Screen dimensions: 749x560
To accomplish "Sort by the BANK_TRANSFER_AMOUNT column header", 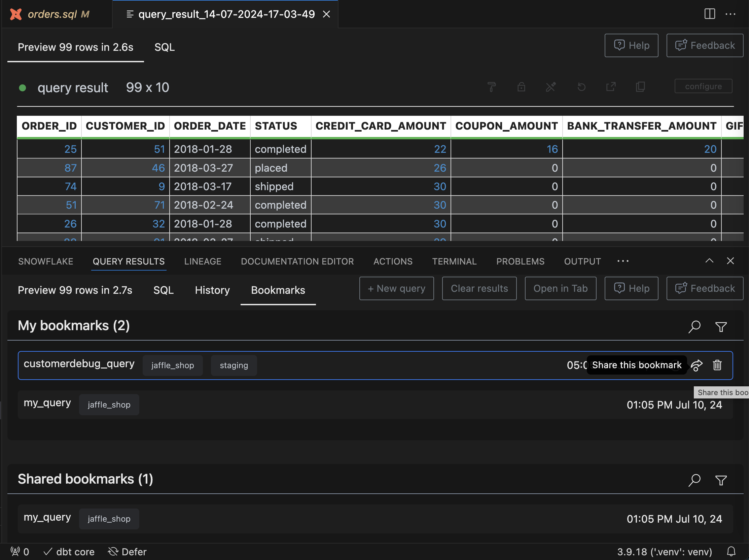I will (642, 126).
